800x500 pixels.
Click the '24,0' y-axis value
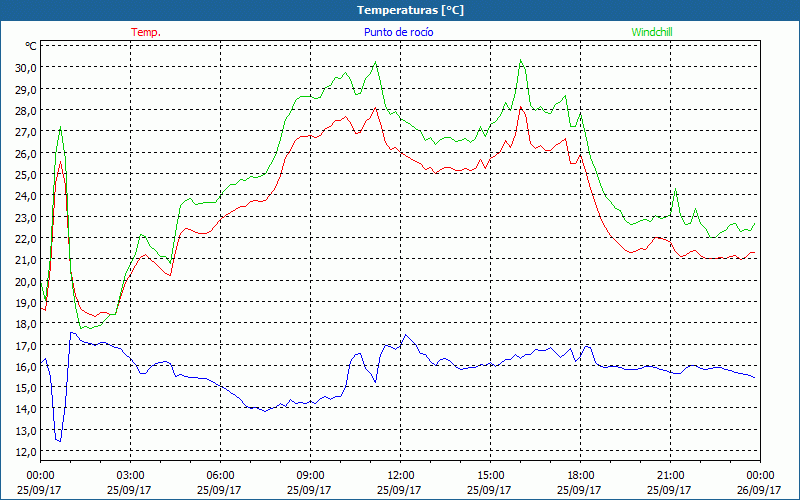pos(27,196)
